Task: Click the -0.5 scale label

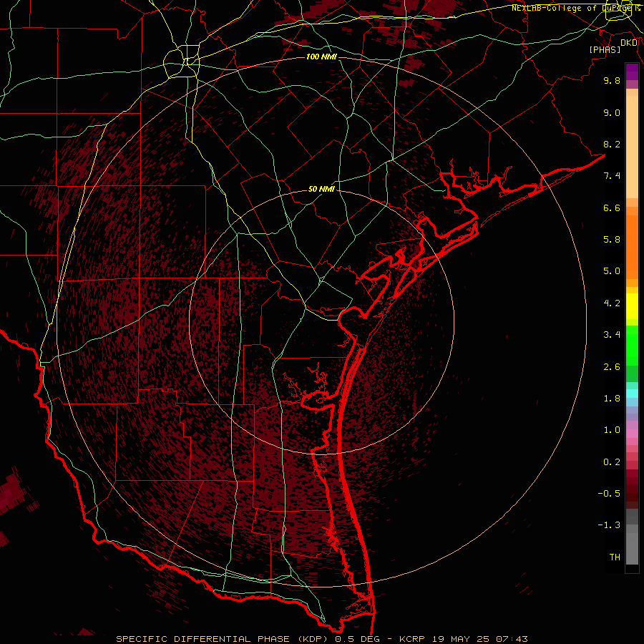Action: click(x=609, y=494)
